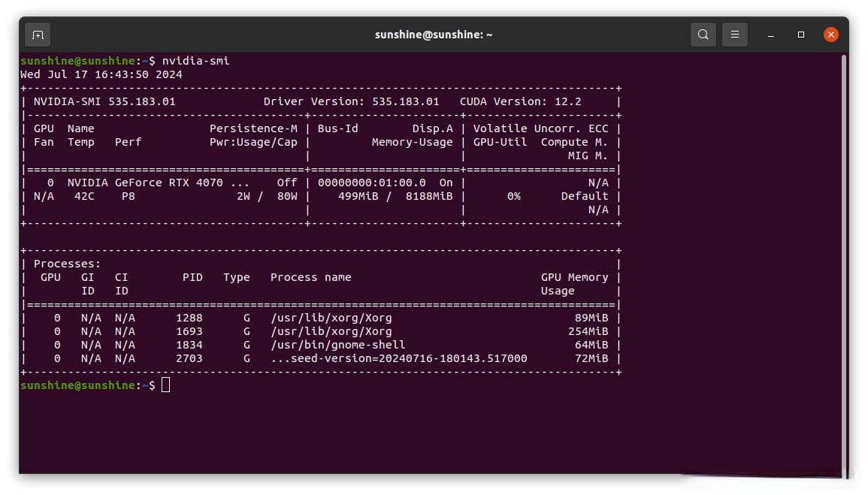
Task: Click PID 1693
Action: coord(189,331)
